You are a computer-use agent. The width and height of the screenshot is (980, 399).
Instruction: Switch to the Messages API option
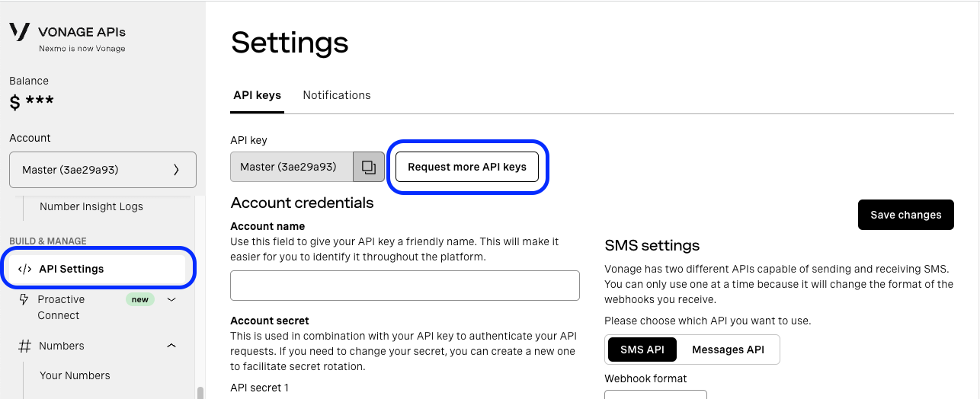coord(728,350)
